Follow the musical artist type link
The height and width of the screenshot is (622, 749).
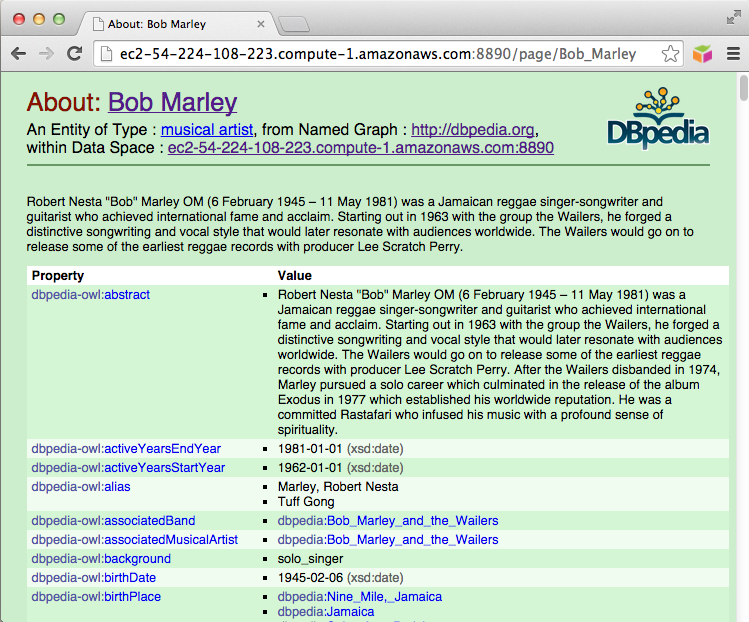coord(207,130)
